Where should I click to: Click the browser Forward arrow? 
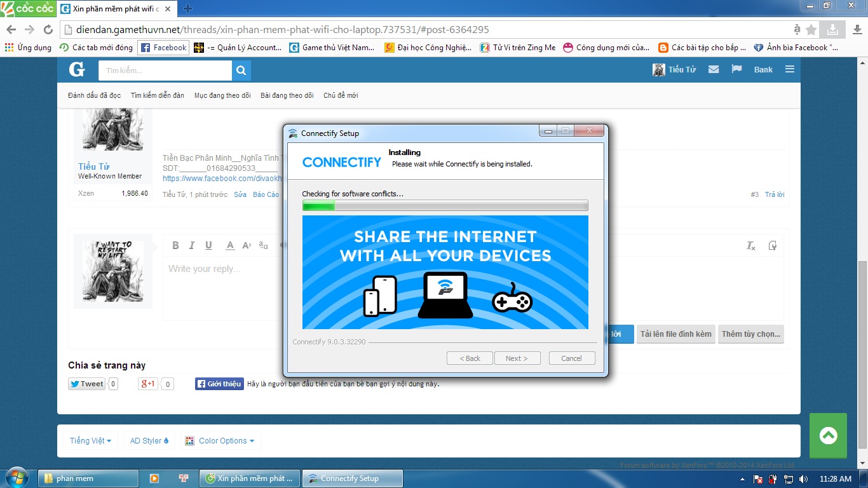[30, 30]
